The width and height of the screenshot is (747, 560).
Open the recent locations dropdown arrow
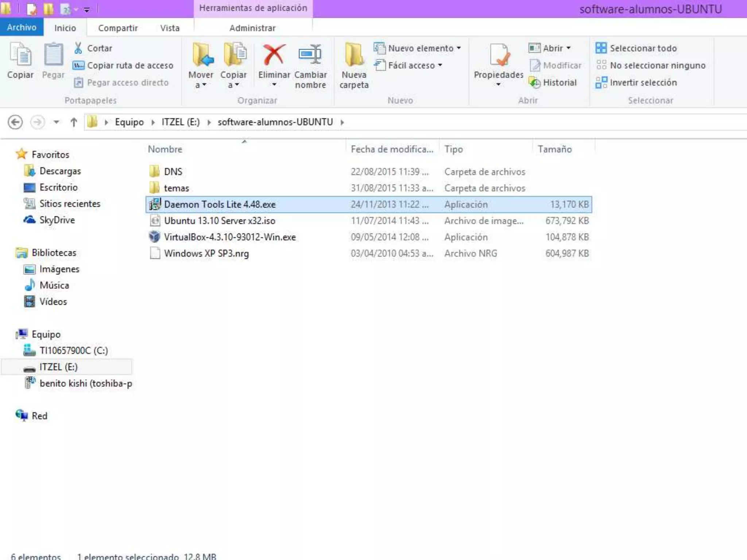[56, 122]
